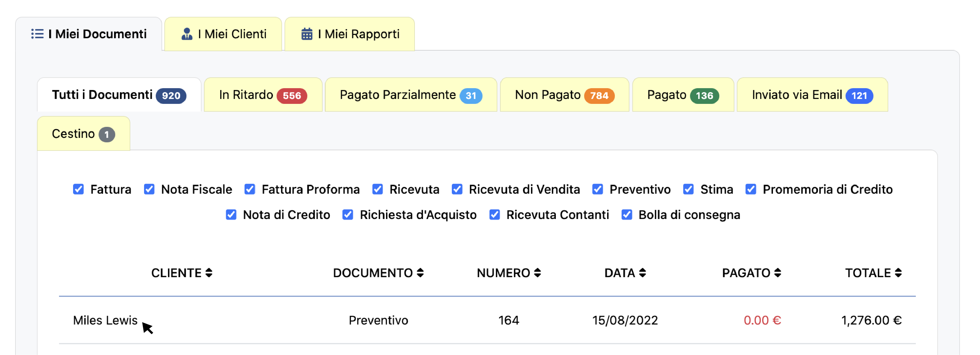Click the calendar icon beside I Miei Rapporti
This screenshot has width=980, height=355.
tap(307, 34)
